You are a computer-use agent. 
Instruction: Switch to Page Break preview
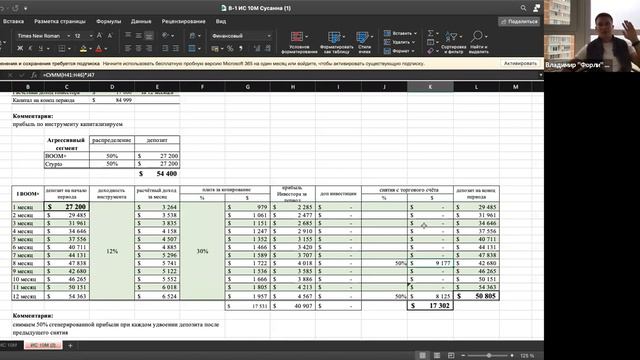coord(451,356)
